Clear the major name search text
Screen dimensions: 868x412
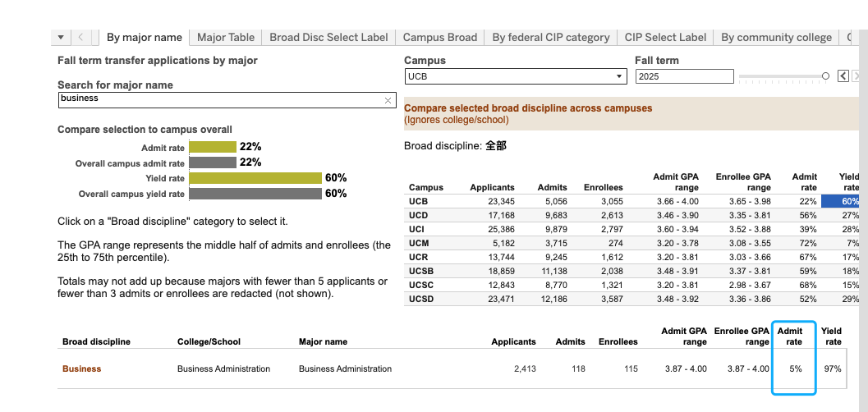coord(388,100)
